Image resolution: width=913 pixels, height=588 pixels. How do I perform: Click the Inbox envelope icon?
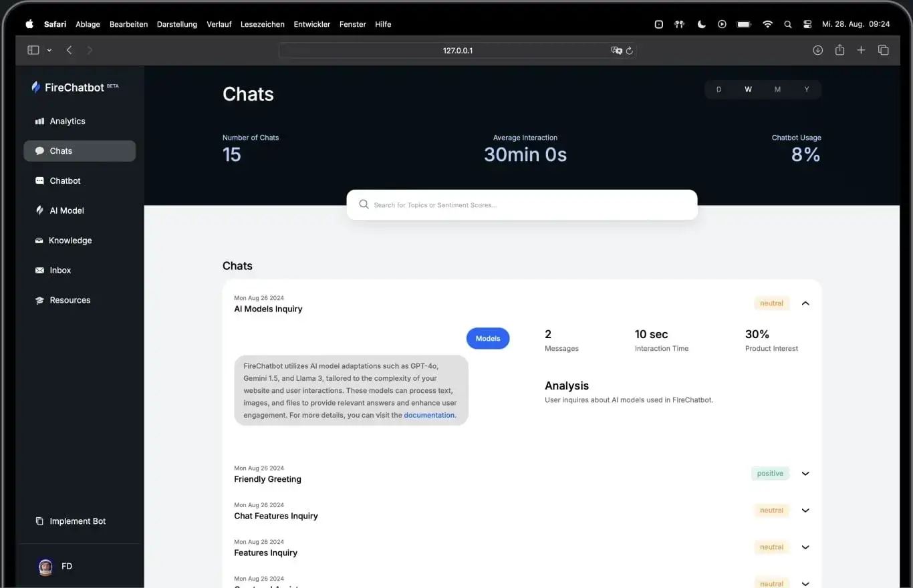pyautogui.click(x=39, y=271)
